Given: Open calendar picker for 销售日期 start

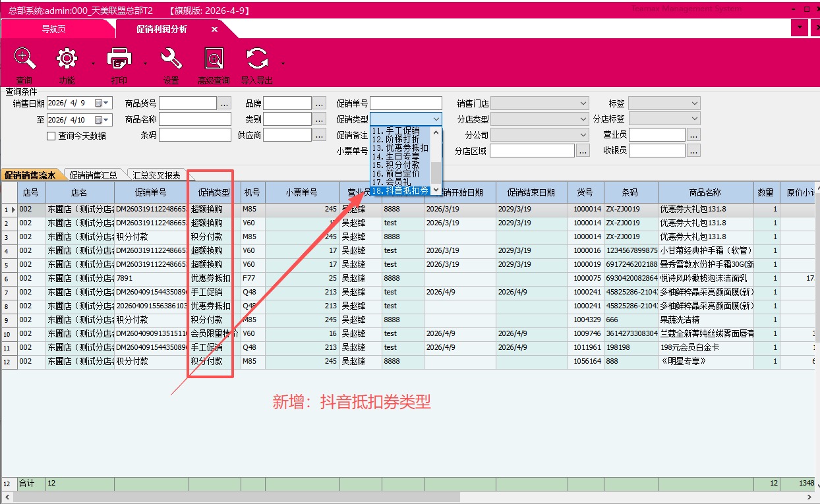Looking at the screenshot, I should [98, 103].
